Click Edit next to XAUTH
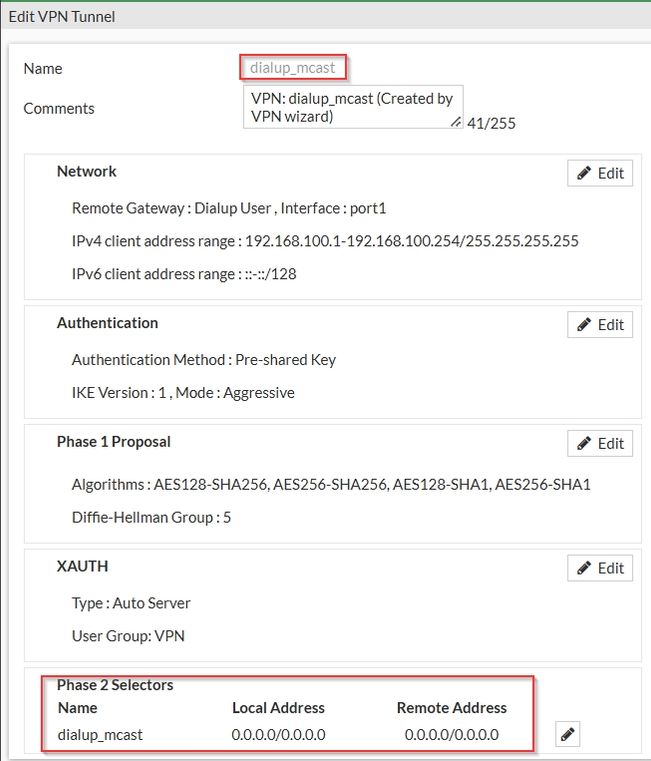651x761 pixels. pos(600,568)
